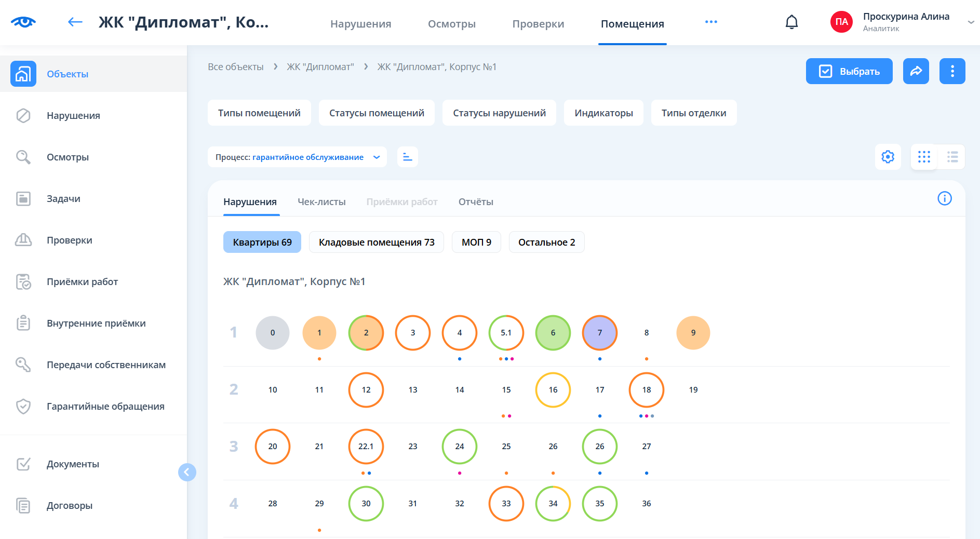Switch to list view mode

tap(952, 157)
